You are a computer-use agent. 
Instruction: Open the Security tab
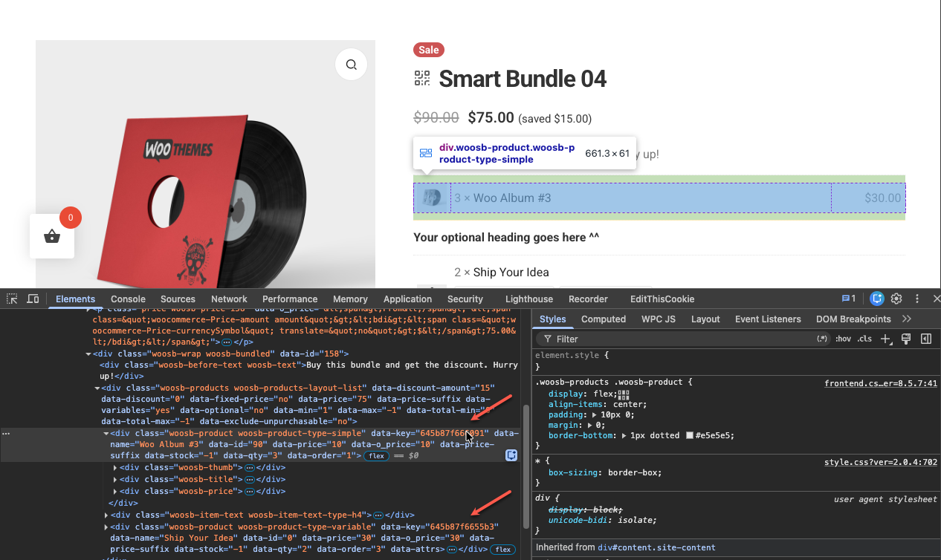point(465,299)
